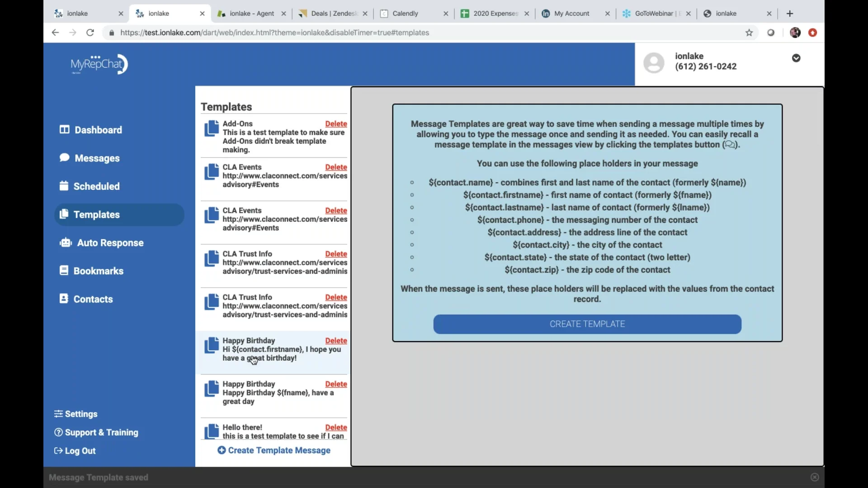Expand the ionlake account dropdown arrow
The width and height of the screenshot is (868, 488).
796,58
